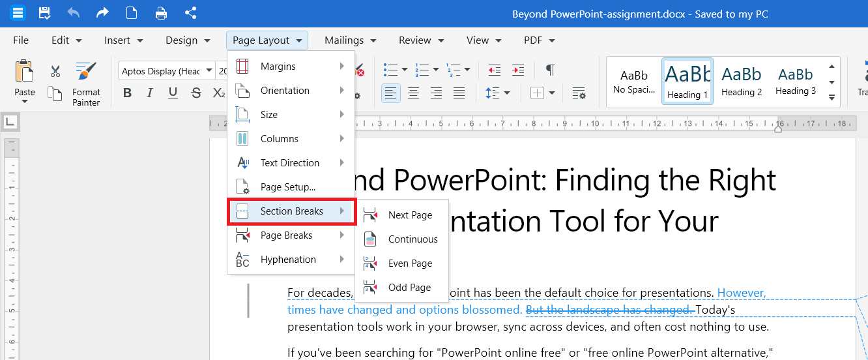
Task: Choose Page Setup... from the menu
Action: 291,187
